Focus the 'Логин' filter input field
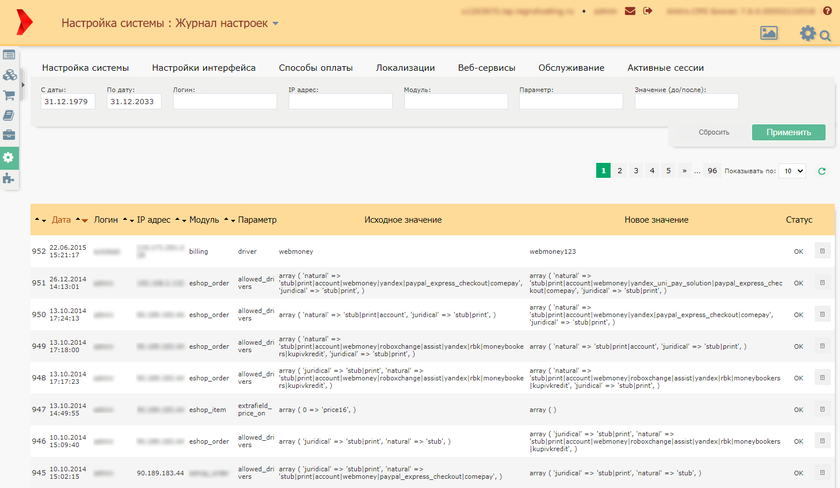 point(224,101)
